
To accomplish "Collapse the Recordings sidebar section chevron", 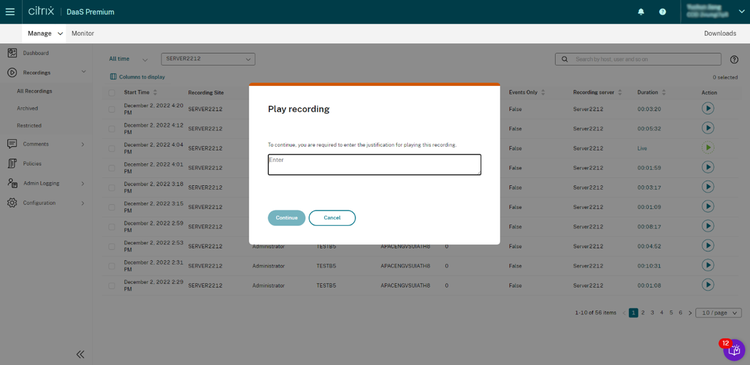I will [84, 72].
